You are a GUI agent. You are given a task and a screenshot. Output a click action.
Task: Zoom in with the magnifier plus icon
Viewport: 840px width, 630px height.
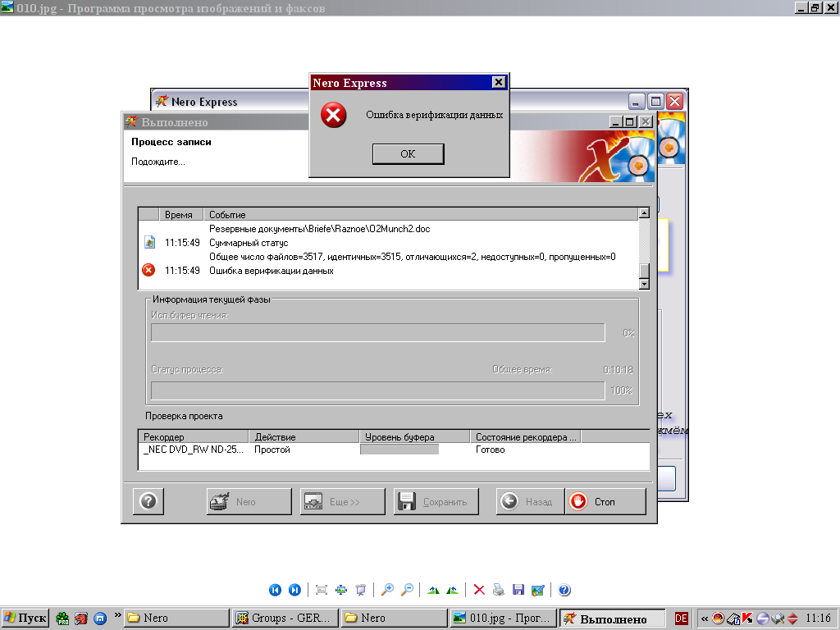point(387,590)
